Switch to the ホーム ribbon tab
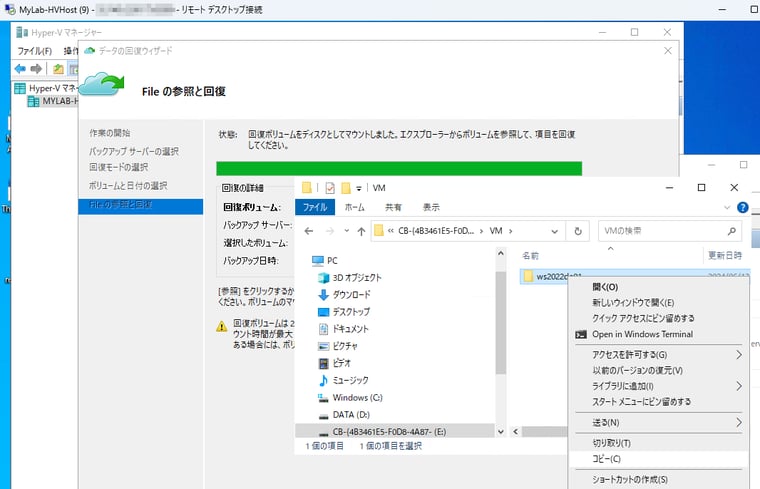 point(354,207)
